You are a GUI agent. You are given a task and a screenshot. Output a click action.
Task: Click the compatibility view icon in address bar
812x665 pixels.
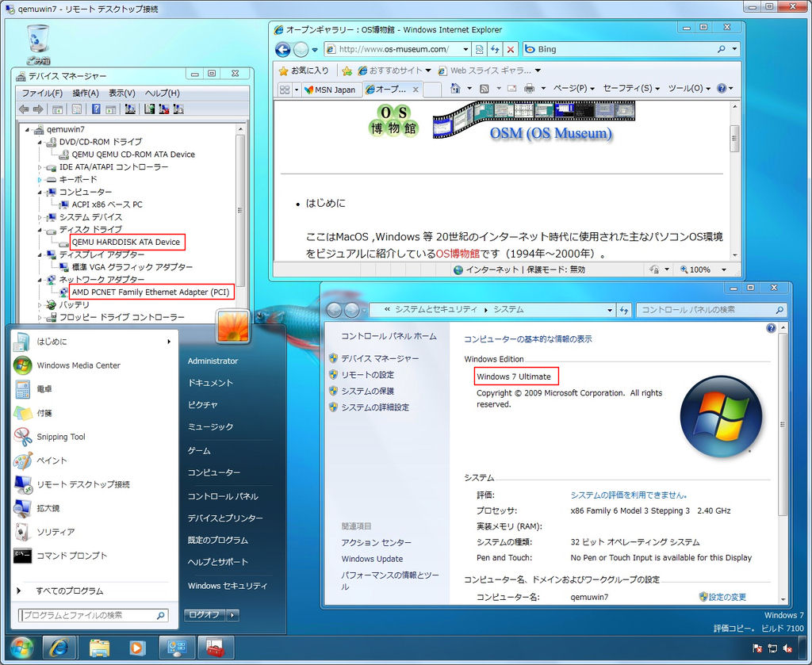pos(480,49)
